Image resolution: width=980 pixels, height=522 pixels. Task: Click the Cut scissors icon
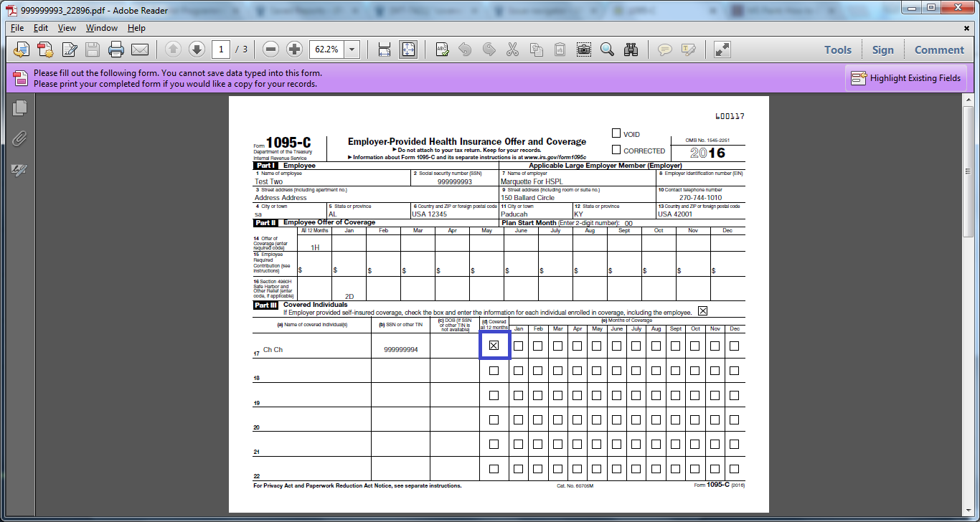(512, 49)
